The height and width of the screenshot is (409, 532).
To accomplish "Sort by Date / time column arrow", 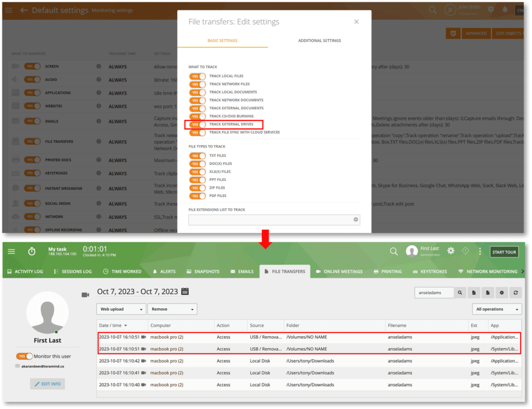I will (x=126, y=325).
